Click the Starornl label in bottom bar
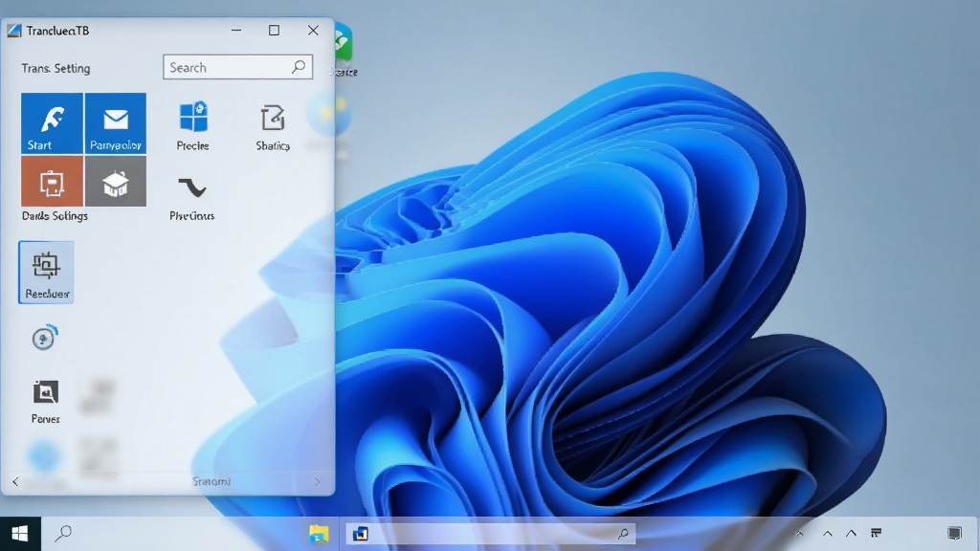This screenshot has width=980, height=551. 212,482
